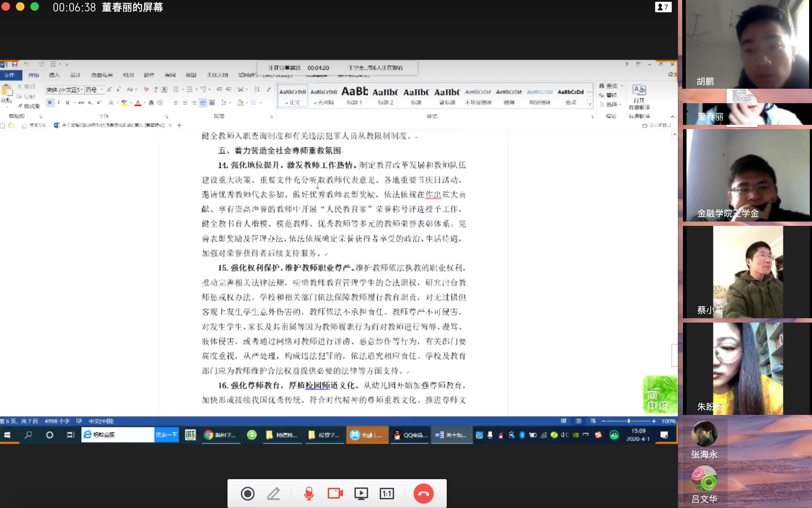Expand the styles gallery arrow
Image resolution: width=812 pixels, height=508 pixels.
tap(590, 105)
